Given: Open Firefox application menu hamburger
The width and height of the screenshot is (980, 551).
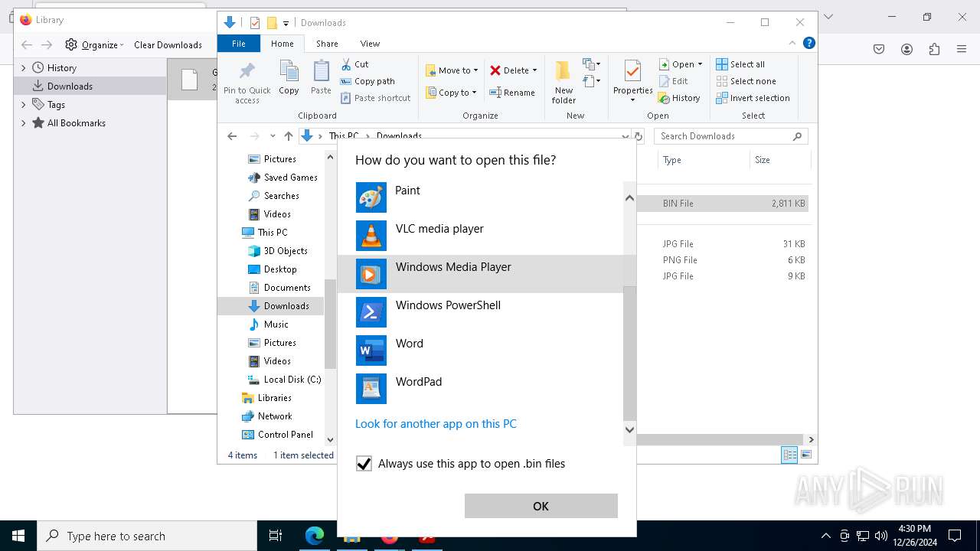Looking at the screenshot, I should pos(962,49).
